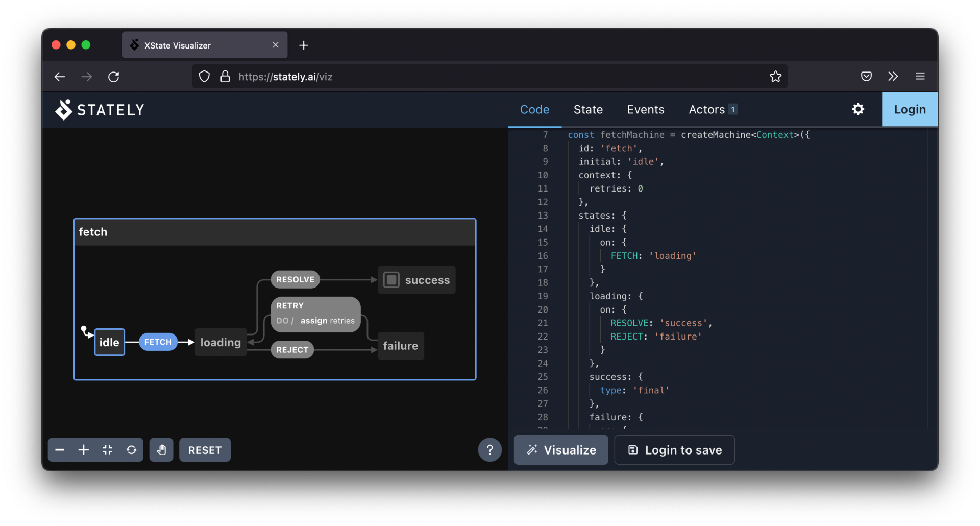Select the XState Visualizer browser tab

click(x=205, y=45)
